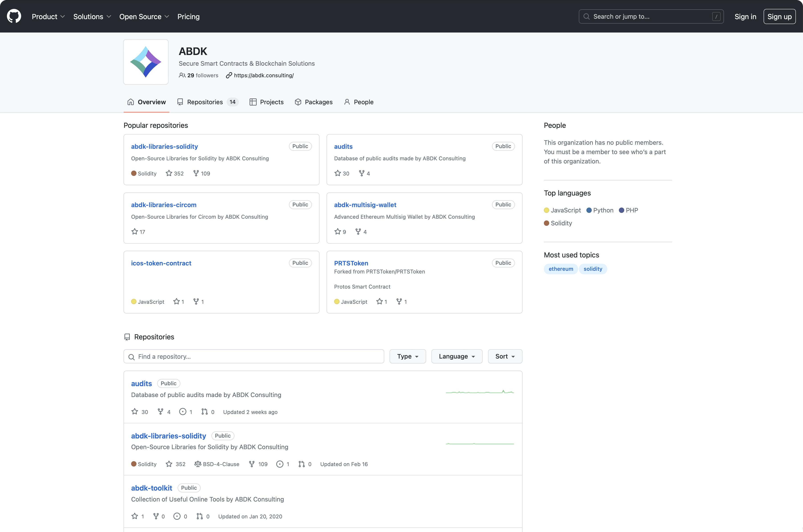Open the Sort dropdown

click(x=505, y=356)
